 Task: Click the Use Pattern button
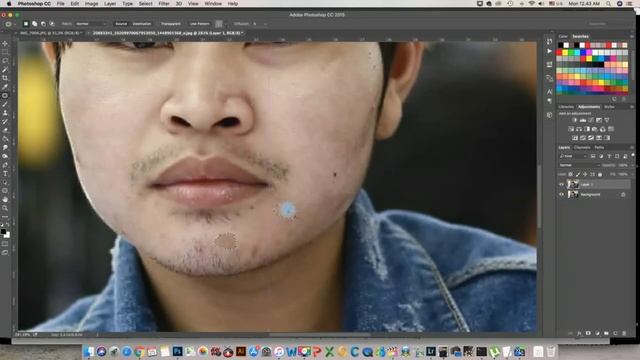click(x=200, y=24)
